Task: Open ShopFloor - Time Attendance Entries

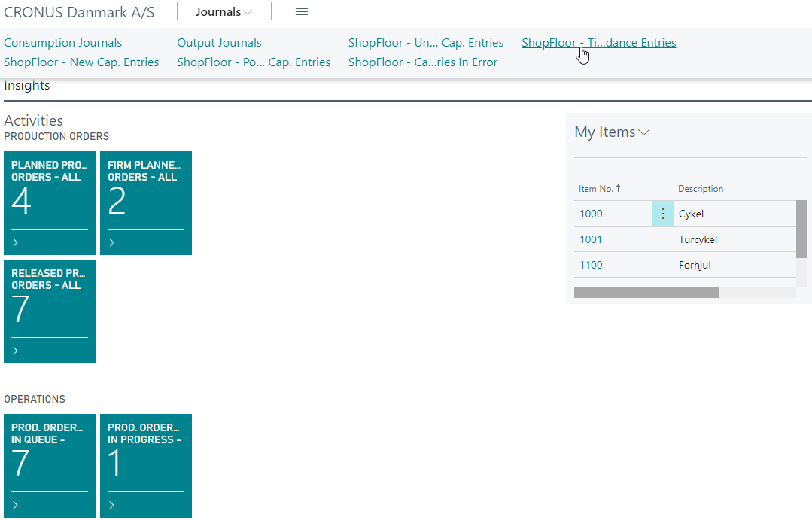Action: [x=598, y=42]
